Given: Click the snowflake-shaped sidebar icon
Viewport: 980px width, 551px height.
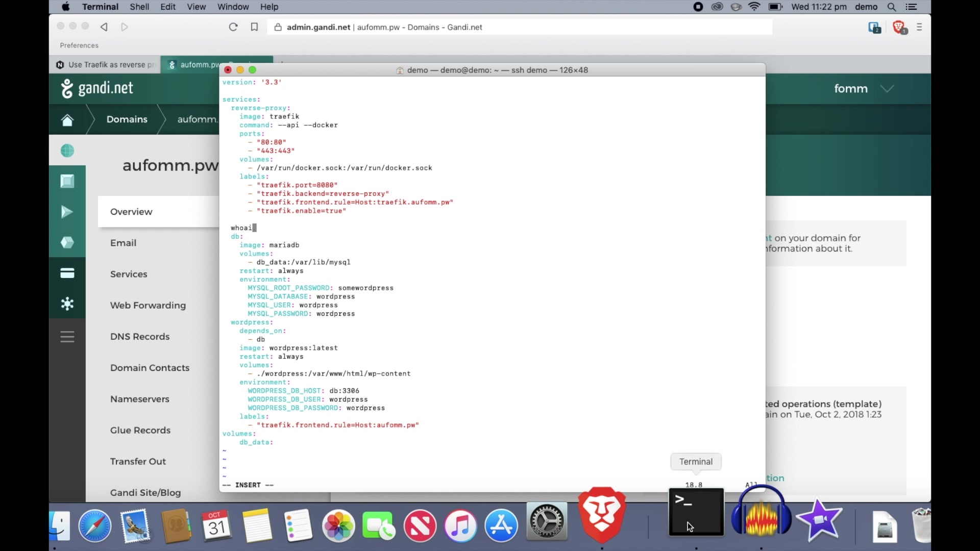Looking at the screenshot, I should click(x=67, y=304).
